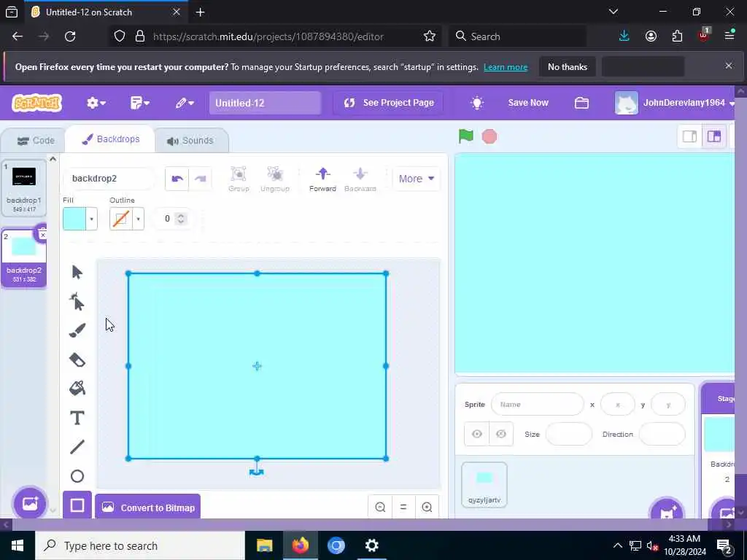747x560 pixels.
Task: Click See Project Page button
Action: click(x=388, y=103)
